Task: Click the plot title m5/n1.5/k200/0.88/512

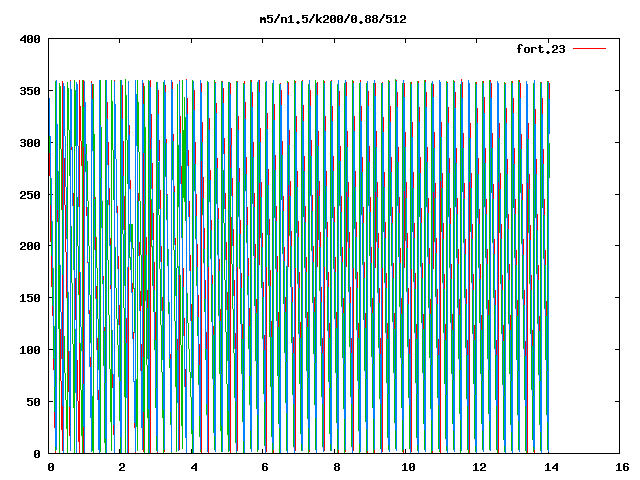Action: pyautogui.click(x=333, y=19)
